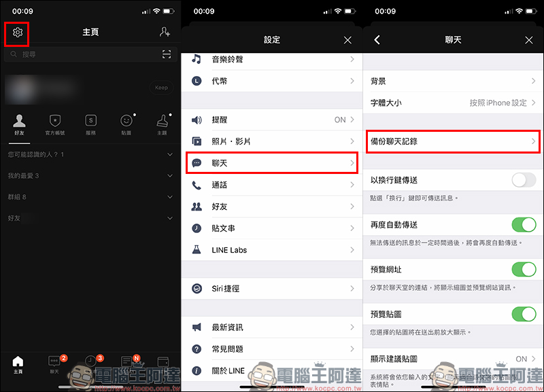Go back from the 聊天 screen
Screen dimensions: 544x392
pyautogui.click(x=377, y=40)
